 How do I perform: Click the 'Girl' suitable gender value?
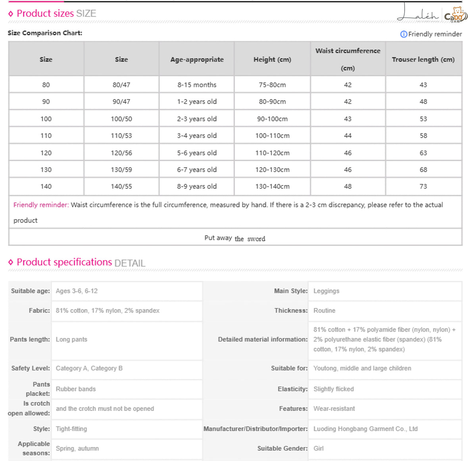point(319,448)
